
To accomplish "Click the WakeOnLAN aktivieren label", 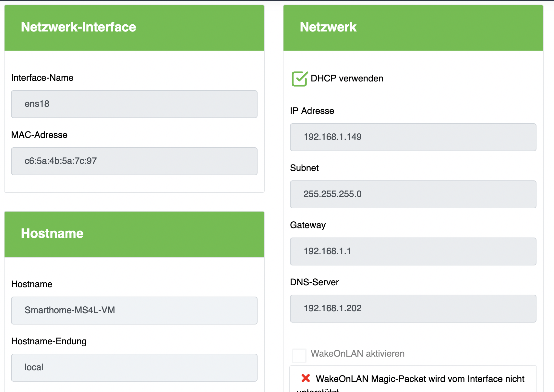I will tap(357, 354).
